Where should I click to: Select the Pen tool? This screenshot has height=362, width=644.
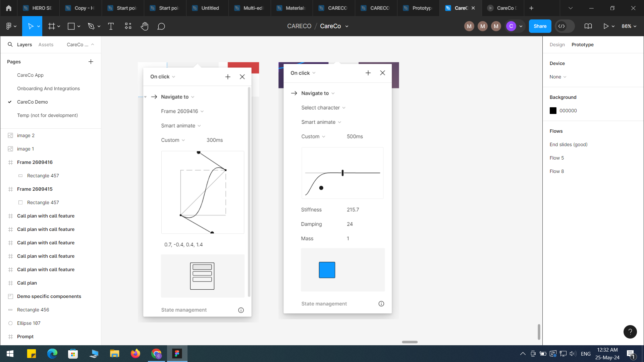pos(91,26)
